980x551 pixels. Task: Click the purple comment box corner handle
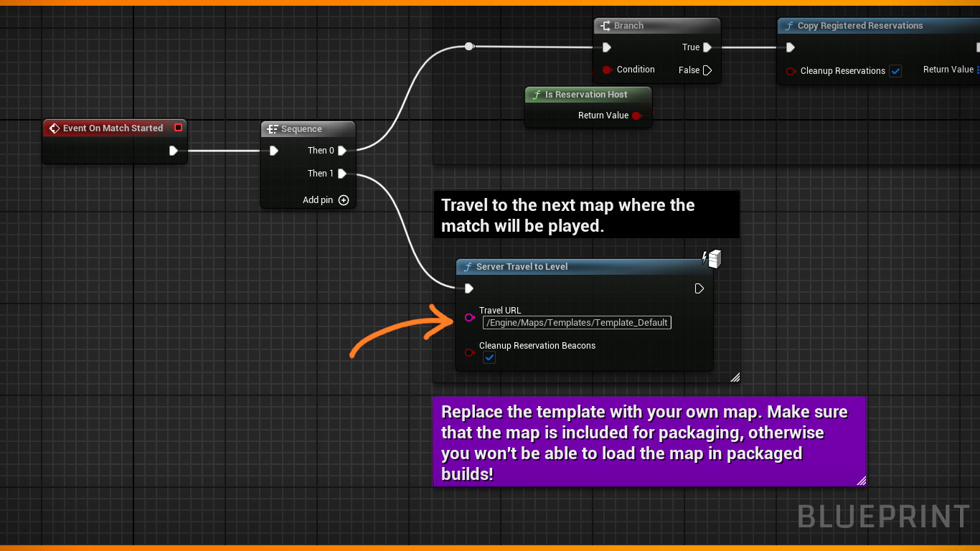click(861, 481)
